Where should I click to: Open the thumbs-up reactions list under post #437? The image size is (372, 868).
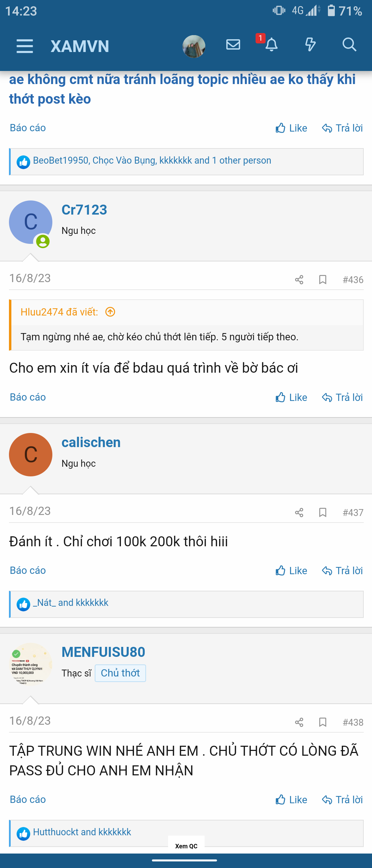[24, 602]
